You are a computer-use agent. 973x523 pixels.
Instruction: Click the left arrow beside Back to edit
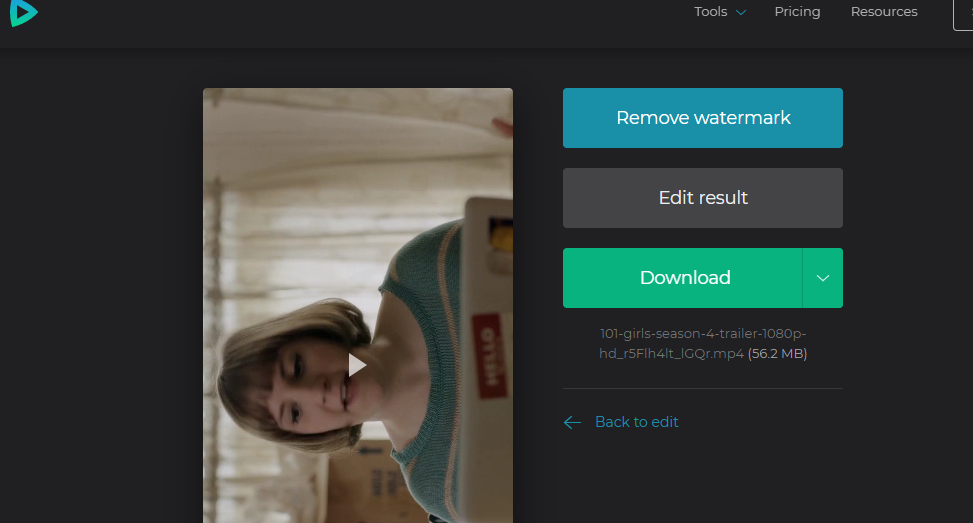(x=572, y=422)
